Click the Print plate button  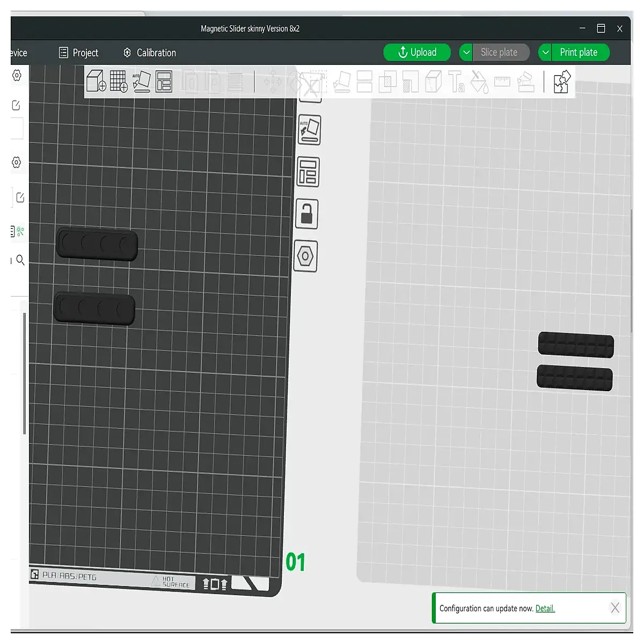580,52
